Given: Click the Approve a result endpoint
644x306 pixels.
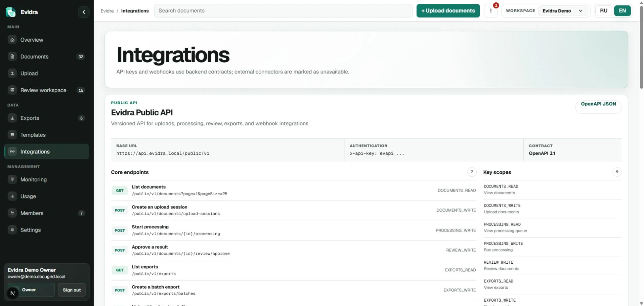Looking at the screenshot, I should (293, 250).
